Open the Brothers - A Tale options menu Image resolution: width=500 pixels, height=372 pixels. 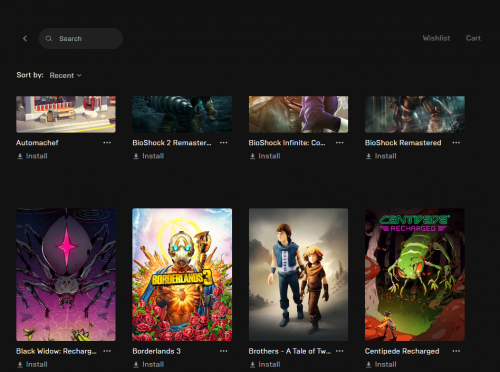340,351
